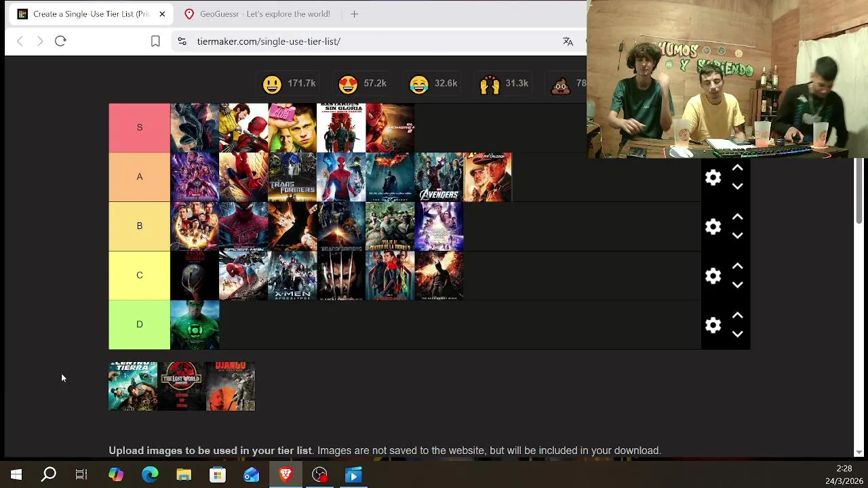Move tier C row down with arrow
868x488 pixels.
[738, 285]
